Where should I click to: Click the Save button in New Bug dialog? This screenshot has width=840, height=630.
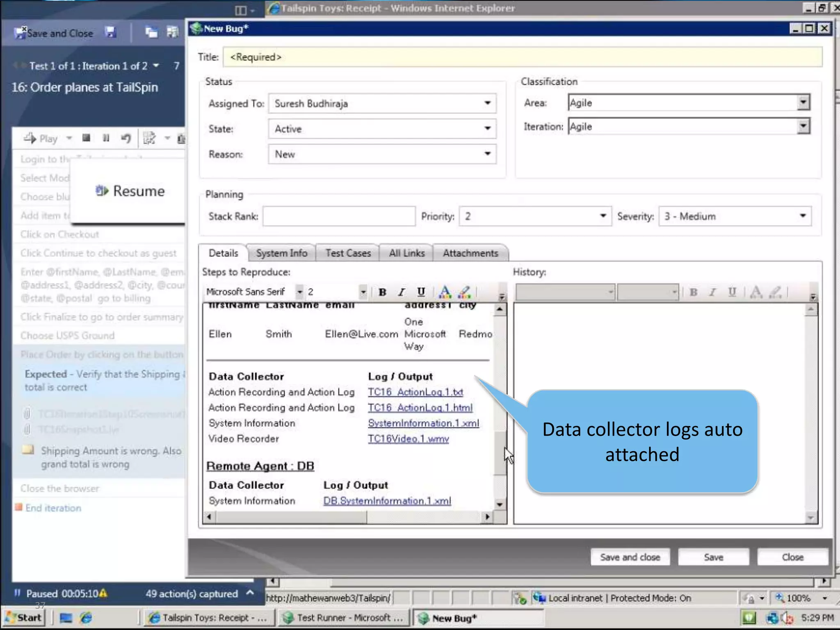coord(714,557)
